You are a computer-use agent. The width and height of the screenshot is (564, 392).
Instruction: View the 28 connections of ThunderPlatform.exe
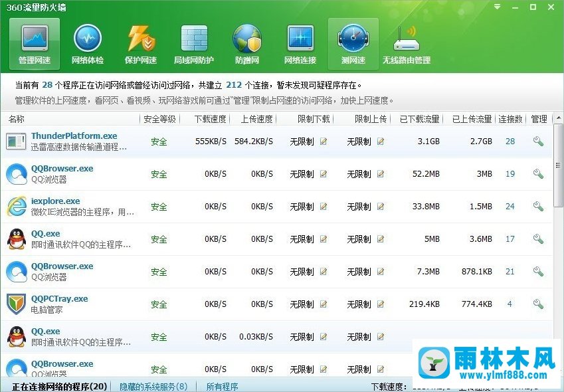point(510,142)
